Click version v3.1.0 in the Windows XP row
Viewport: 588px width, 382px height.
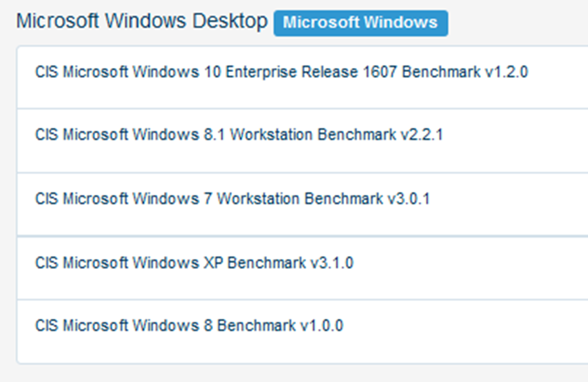[332, 263]
